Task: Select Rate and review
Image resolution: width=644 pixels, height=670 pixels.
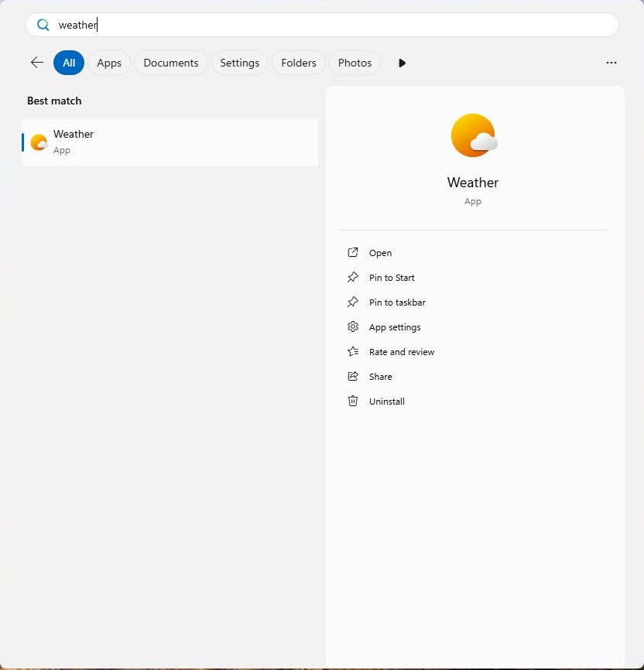Action: (402, 352)
